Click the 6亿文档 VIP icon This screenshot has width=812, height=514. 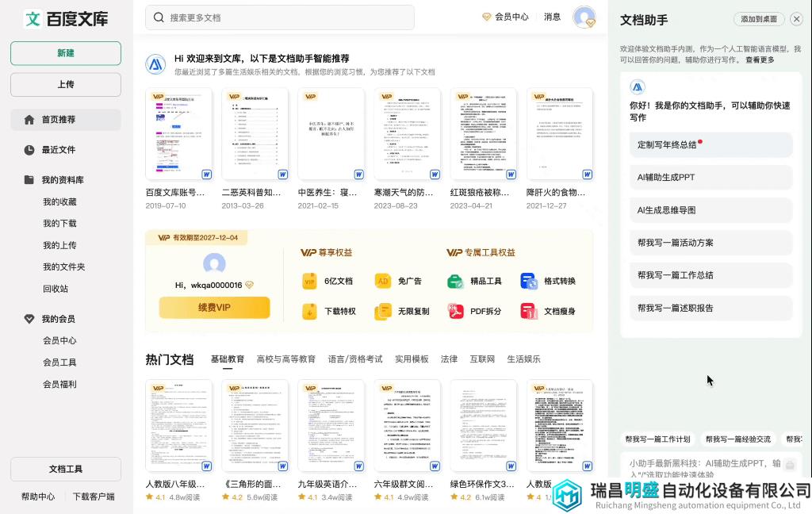(x=310, y=282)
